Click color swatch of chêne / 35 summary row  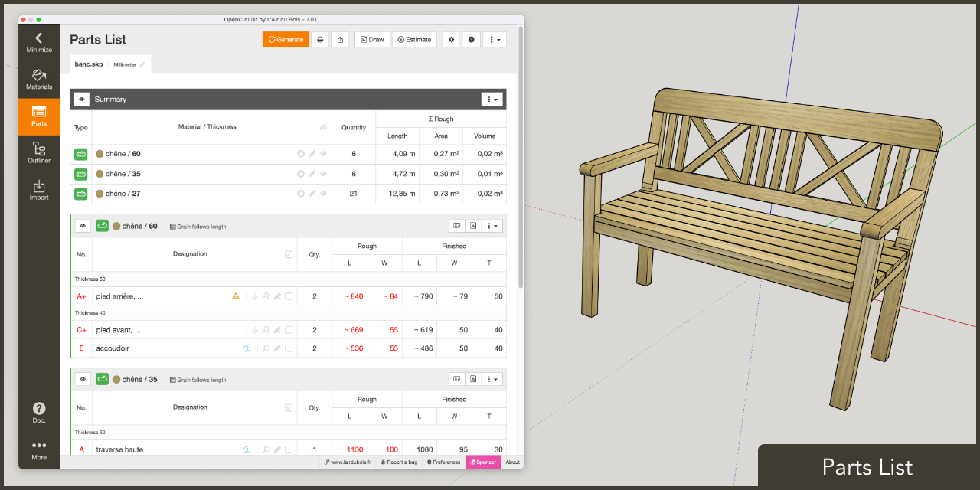(100, 174)
